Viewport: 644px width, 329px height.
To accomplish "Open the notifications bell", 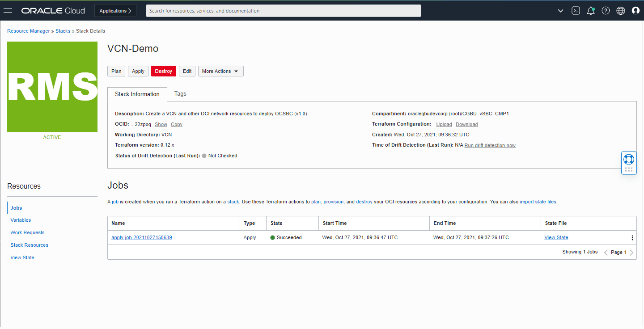I will click(591, 10).
